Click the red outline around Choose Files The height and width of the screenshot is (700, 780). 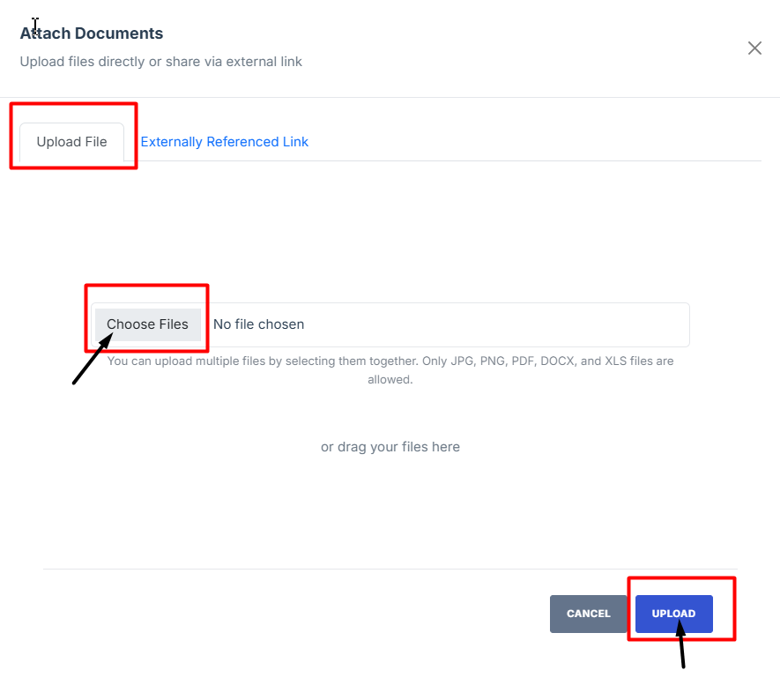coord(146,286)
